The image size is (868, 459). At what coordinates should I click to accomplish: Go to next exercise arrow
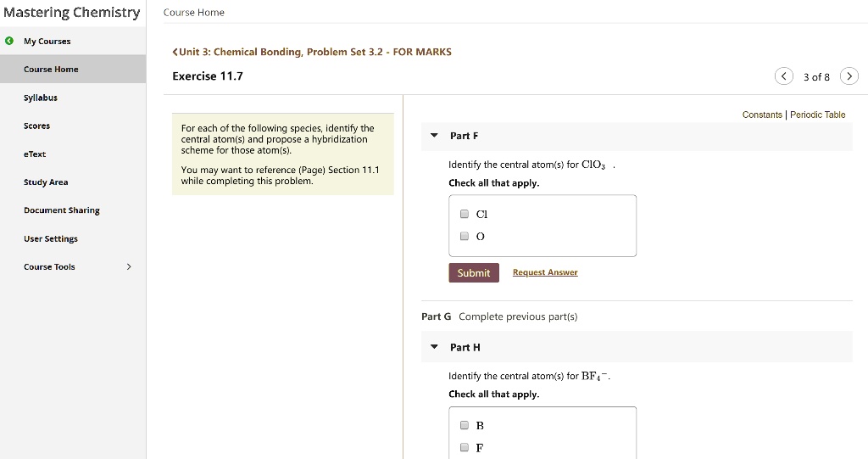coord(849,76)
